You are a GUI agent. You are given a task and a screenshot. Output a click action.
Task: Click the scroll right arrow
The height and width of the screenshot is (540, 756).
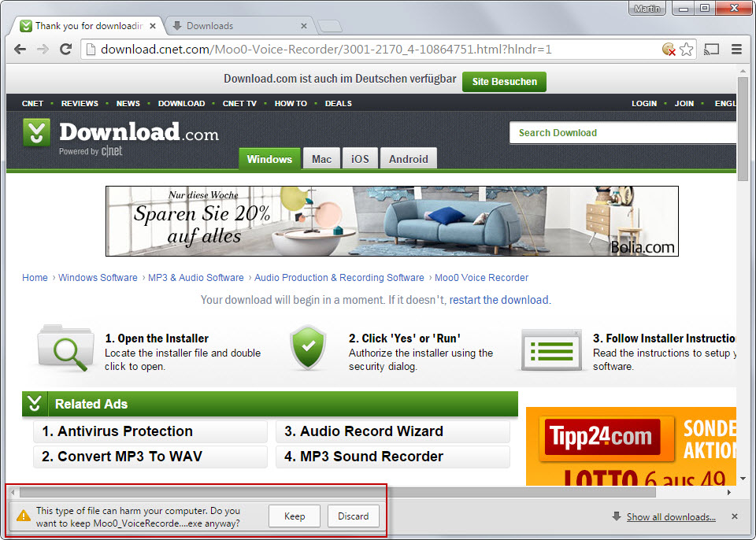click(729, 492)
